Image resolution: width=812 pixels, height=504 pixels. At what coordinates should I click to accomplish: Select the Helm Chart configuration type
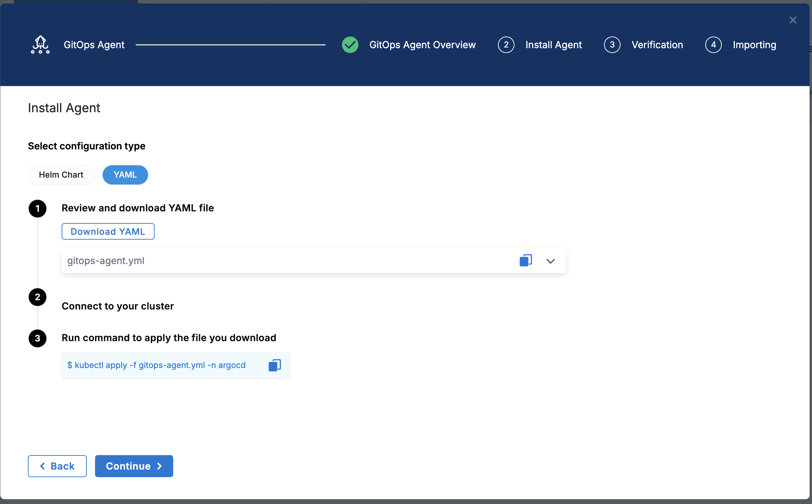coord(61,175)
